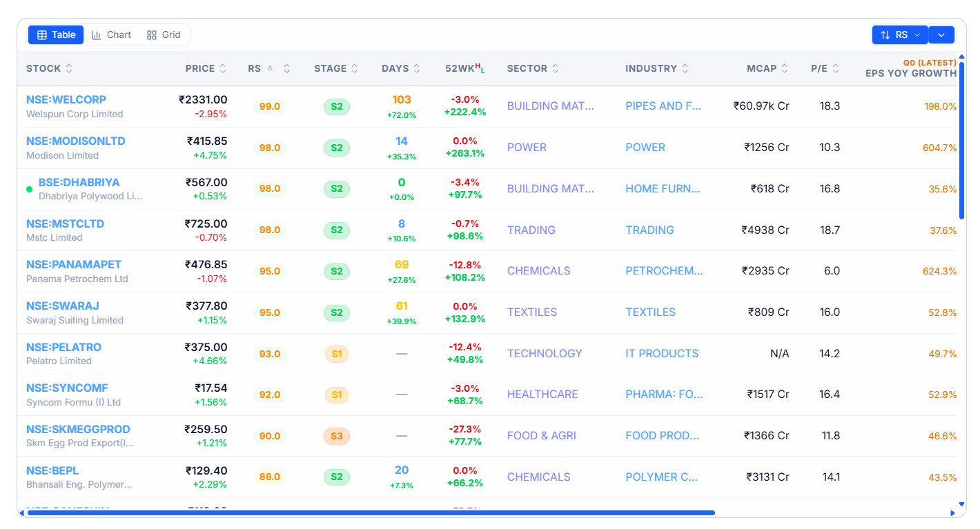Viewport: 980px width, 529px height.
Task: Click the 52WK H/L column header
Action: (x=465, y=68)
